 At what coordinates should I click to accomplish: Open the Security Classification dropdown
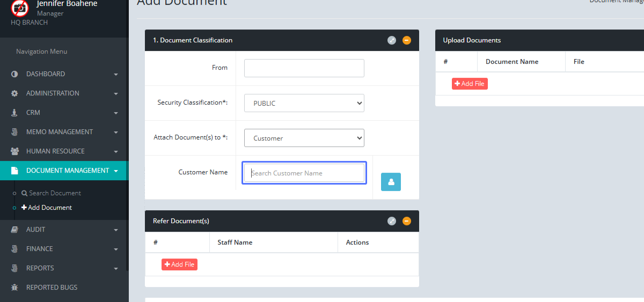(x=304, y=103)
